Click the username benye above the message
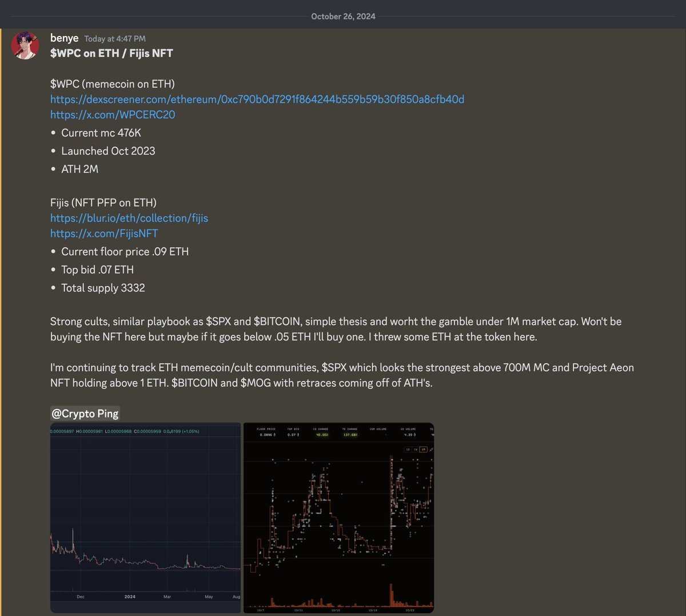686x616 pixels. 64,38
